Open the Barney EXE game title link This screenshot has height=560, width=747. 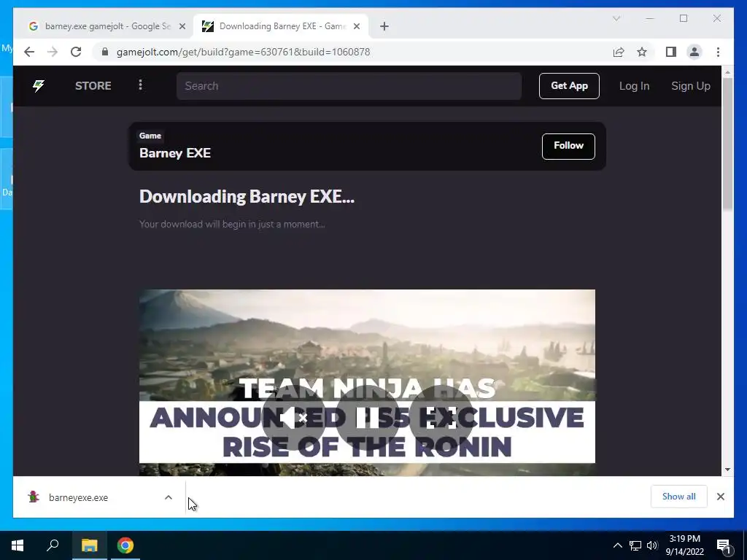point(175,153)
